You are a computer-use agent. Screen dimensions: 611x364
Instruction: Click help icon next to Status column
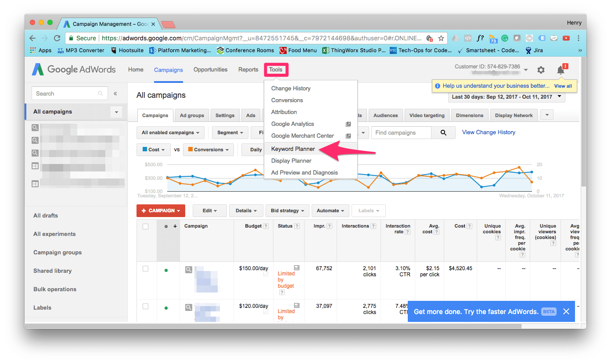click(x=297, y=226)
